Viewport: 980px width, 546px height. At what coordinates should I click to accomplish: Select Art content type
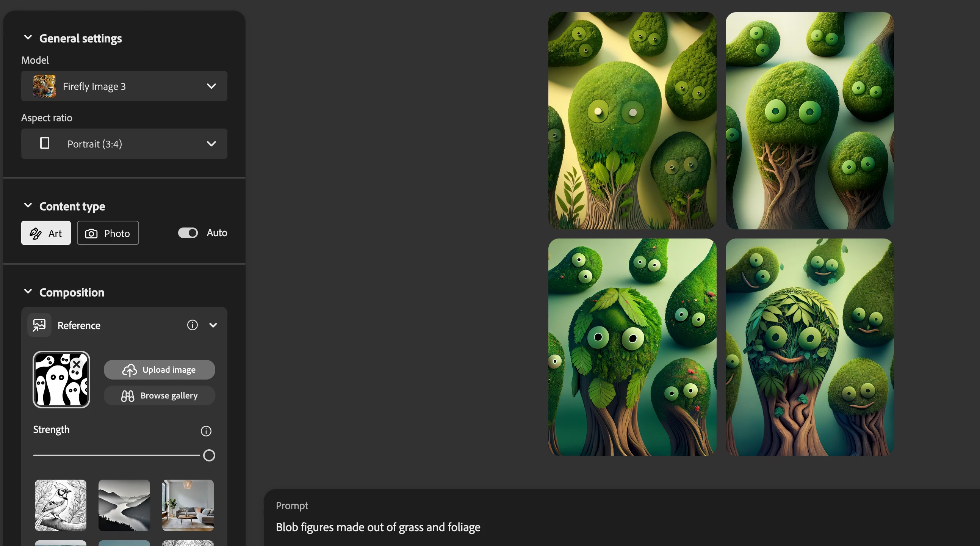click(46, 233)
